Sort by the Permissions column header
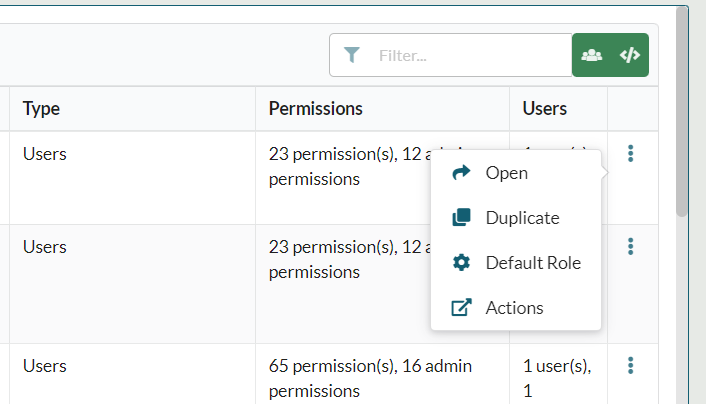The width and height of the screenshot is (706, 404). 315,108
